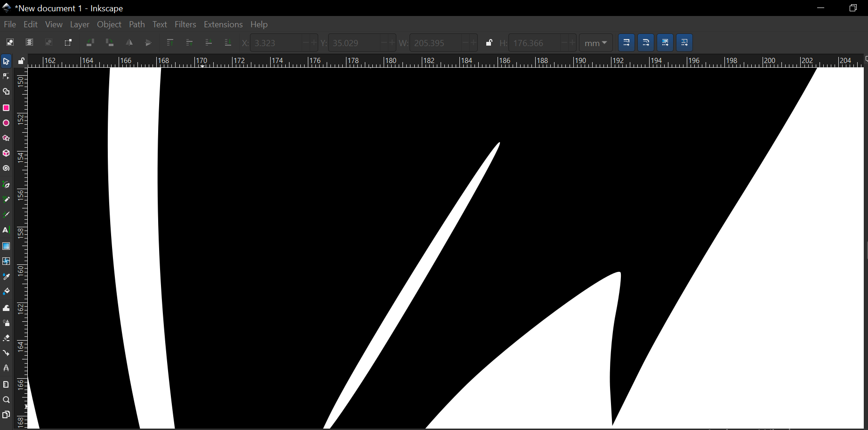868x430 pixels.
Task: Choose the Shape Builder tool
Action: (x=6, y=92)
